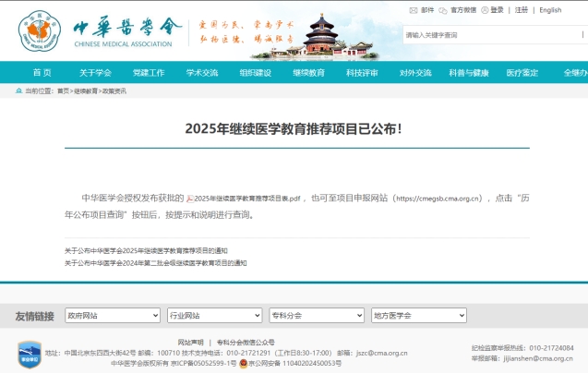Image resolution: width=588 pixels, height=374 pixels.
Task: Click the institution shield icon in footer
Action: pyautogui.click(x=30, y=355)
